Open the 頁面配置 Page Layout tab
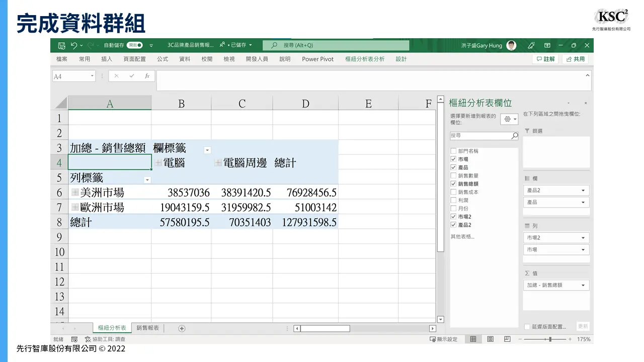The height and width of the screenshot is (362, 644). (134, 59)
